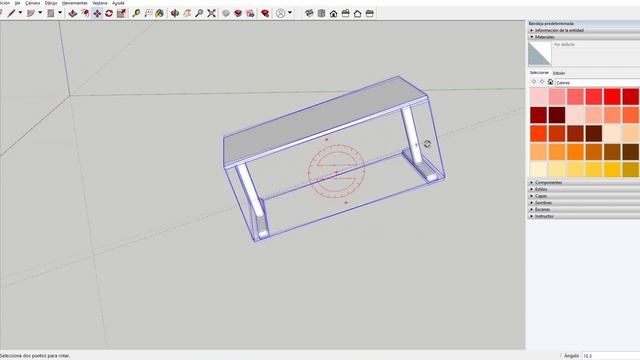Click the default material preview thumbnail
640x360 pixels.
(540, 53)
